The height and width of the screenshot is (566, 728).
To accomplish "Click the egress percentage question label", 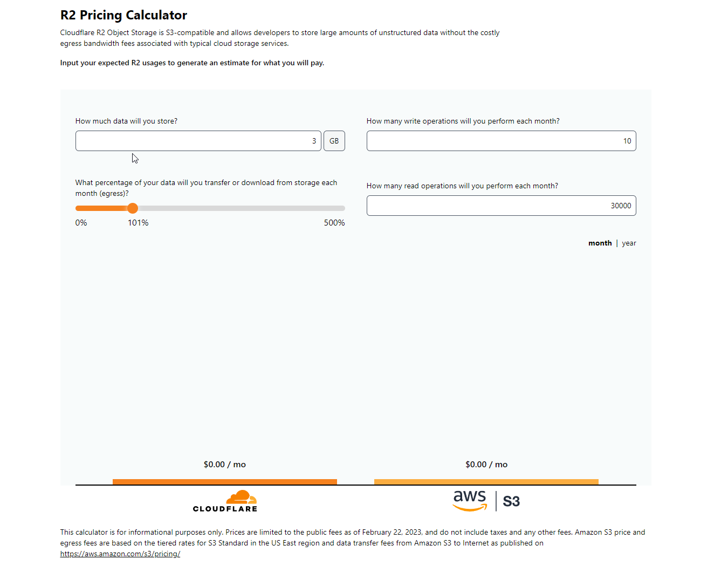I will pos(207,188).
